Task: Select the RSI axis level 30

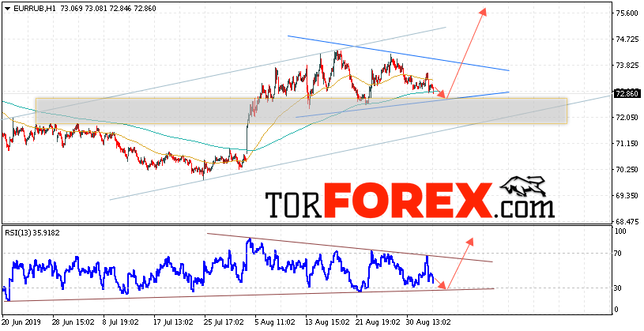Action: click(619, 288)
